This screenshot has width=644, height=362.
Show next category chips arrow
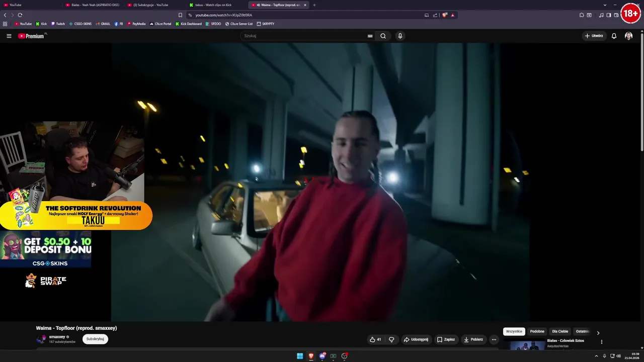(598, 332)
